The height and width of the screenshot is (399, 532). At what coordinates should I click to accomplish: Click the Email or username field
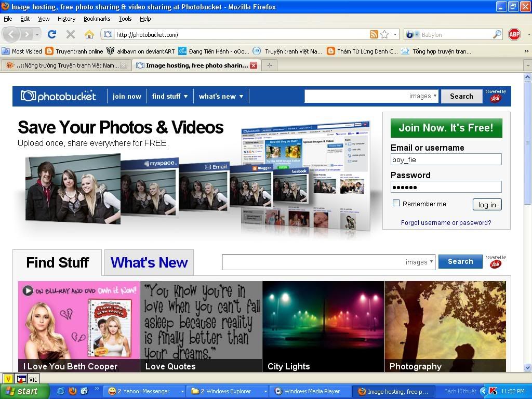pyautogui.click(x=446, y=159)
